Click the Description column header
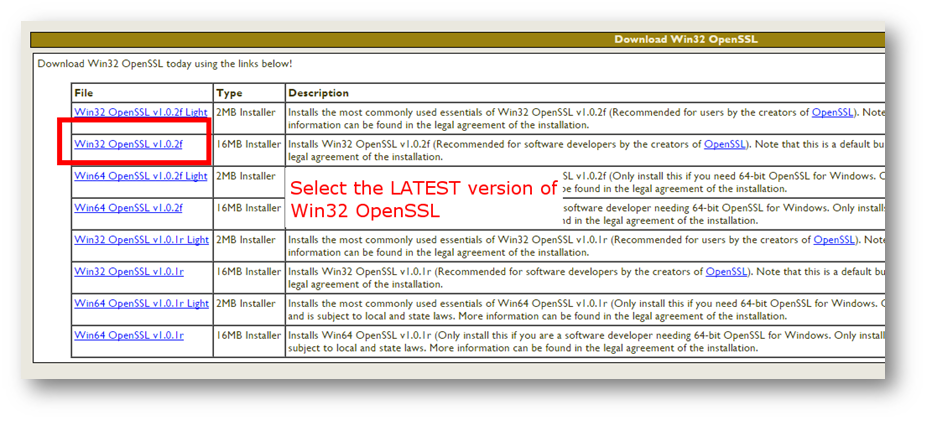 (319, 93)
